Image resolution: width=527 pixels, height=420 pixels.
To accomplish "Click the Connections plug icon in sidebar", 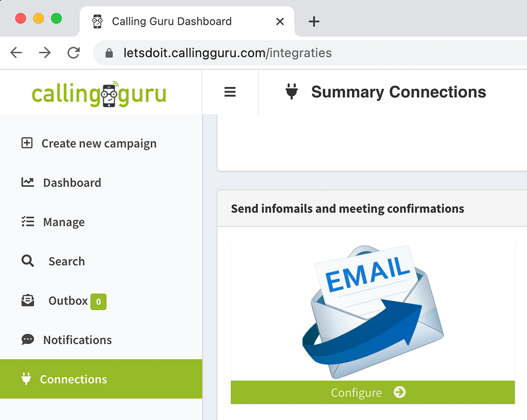I will click(26, 379).
